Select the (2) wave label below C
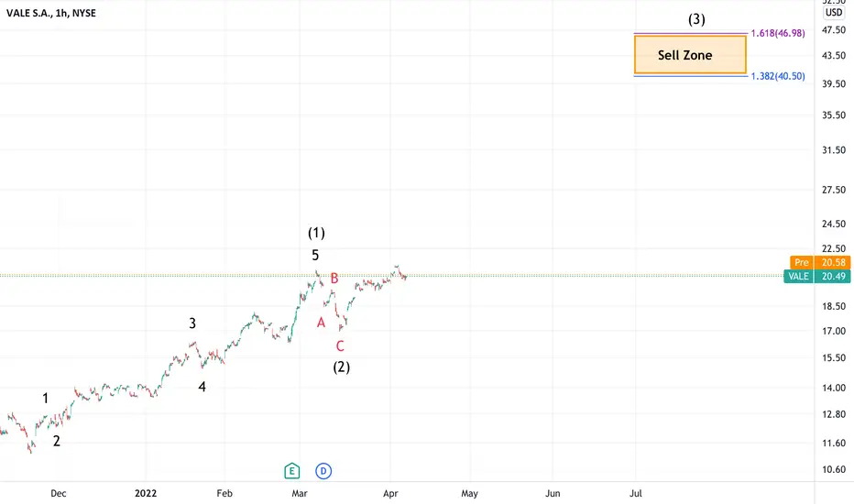Viewport: 854px width, 504px height. (x=342, y=367)
